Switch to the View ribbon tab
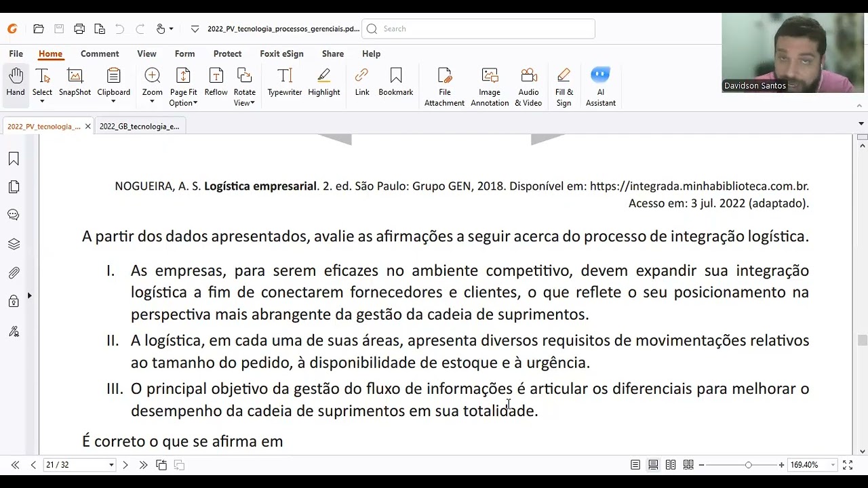This screenshot has height=488, width=868. pyautogui.click(x=146, y=54)
